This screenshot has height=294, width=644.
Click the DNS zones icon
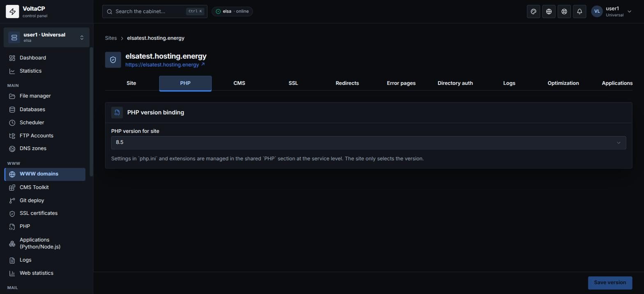point(12,148)
